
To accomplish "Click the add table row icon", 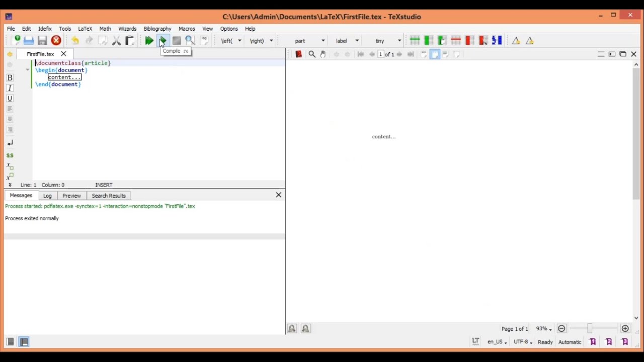I will [415, 41].
